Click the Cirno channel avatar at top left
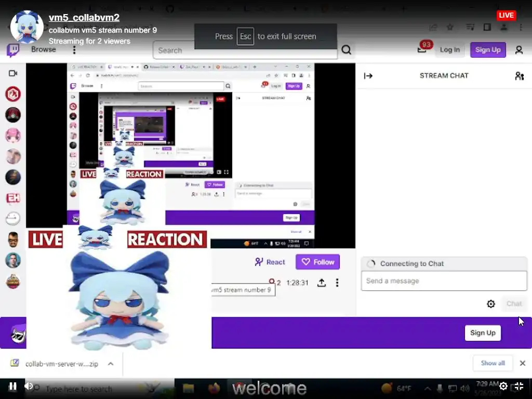This screenshot has width=532, height=399. click(x=27, y=27)
